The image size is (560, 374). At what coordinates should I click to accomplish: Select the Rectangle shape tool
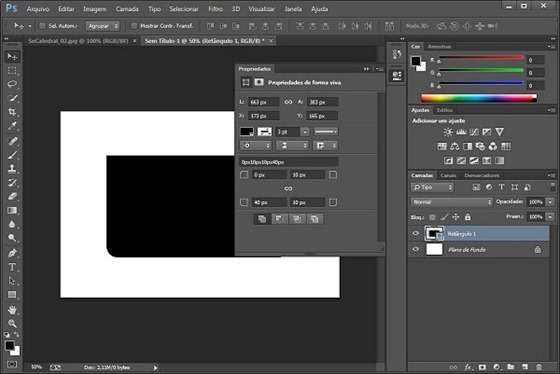point(12,295)
